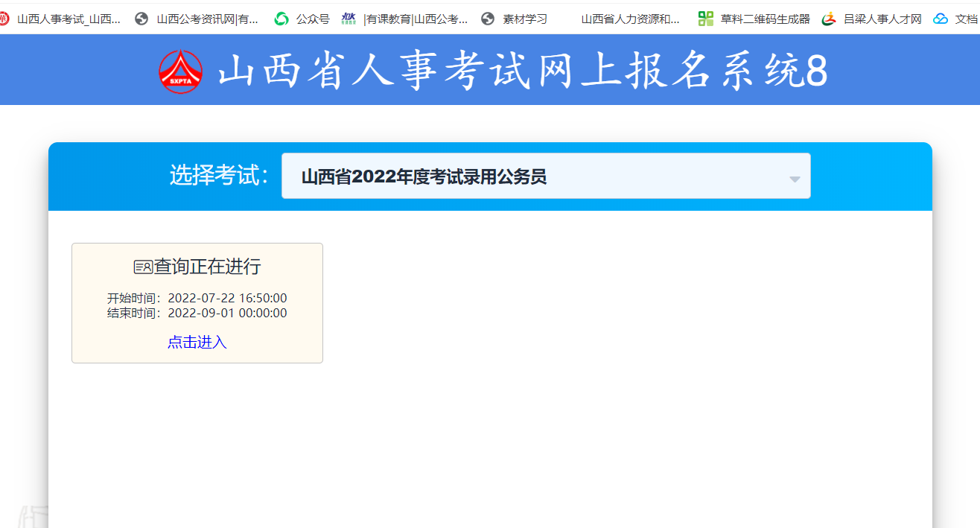Click the red SXPTA logo in header
980x528 pixels.
(x=180, y=71)
